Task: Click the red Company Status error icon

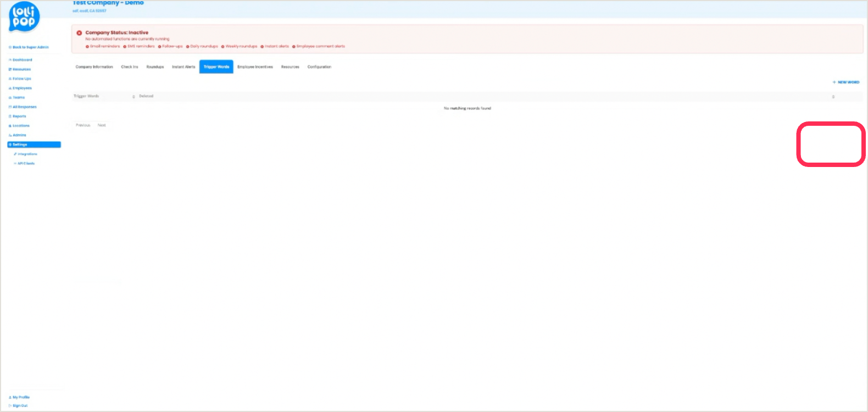Action: [x=79, y=33]
